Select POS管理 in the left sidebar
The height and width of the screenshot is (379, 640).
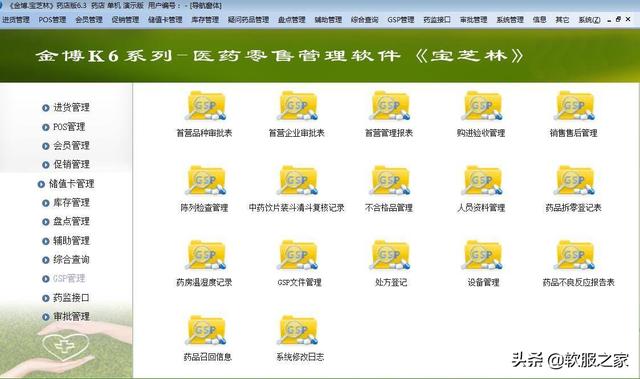tap(64, 127)
